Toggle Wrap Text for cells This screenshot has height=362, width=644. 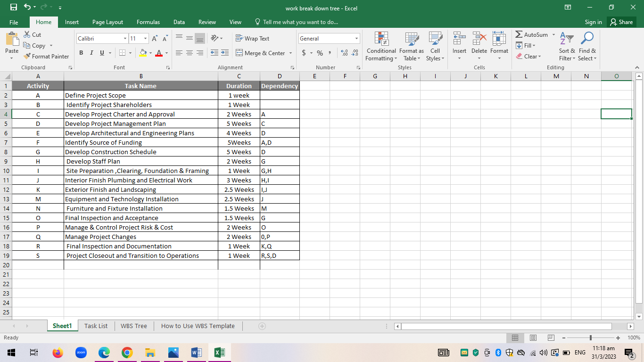click(x=252, y=39)
